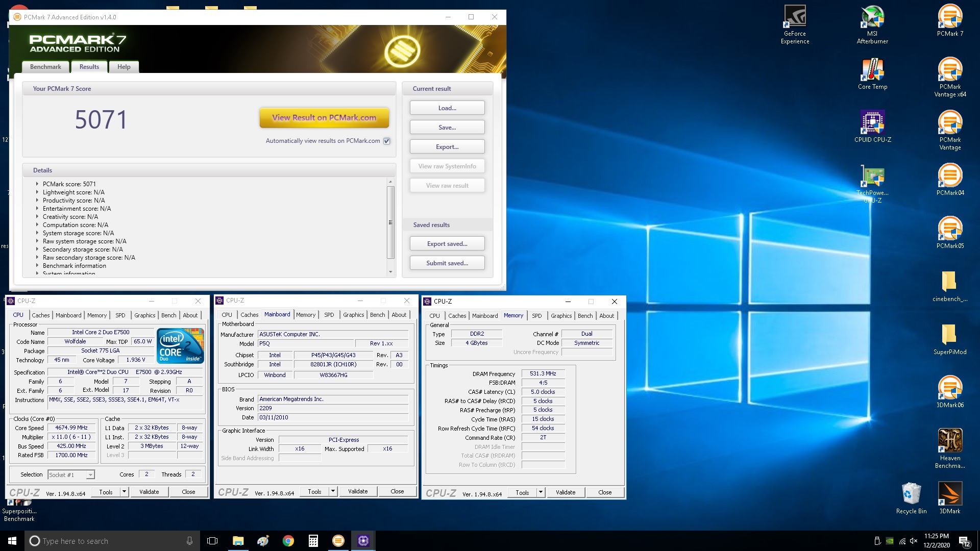Open PCMark05 desktop icon
The image size is (980, 551).
click(950, 233)
